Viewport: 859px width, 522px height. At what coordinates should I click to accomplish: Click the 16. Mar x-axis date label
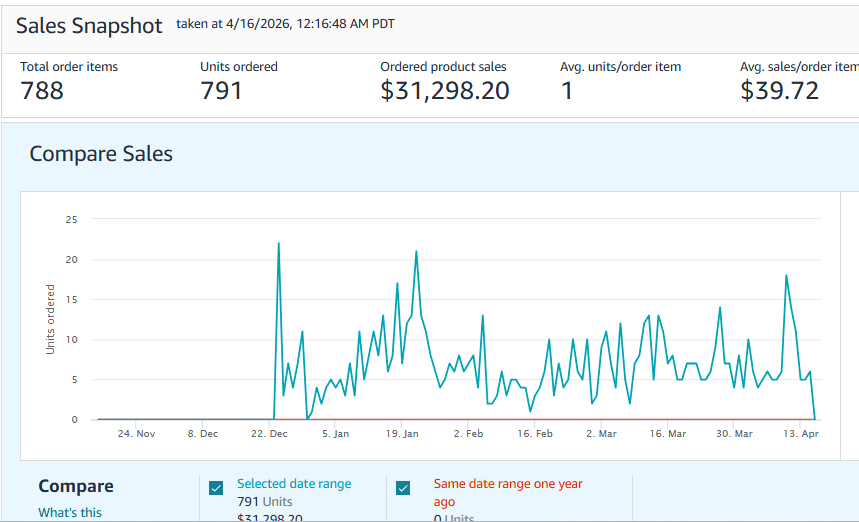click(x=668, y=434)
